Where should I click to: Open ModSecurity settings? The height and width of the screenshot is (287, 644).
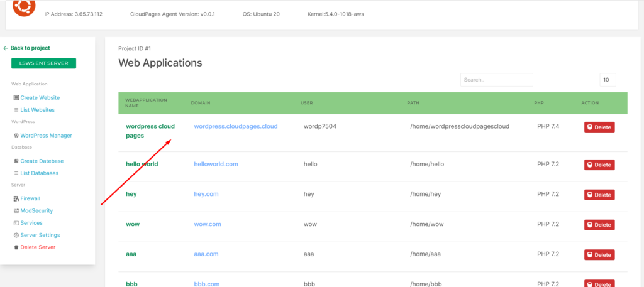pos(36,211)
